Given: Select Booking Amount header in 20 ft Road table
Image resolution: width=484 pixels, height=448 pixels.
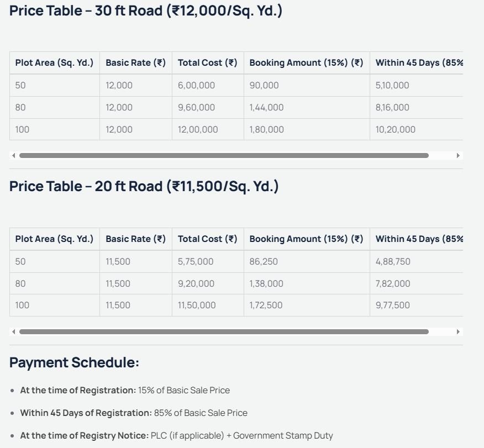Looking at the screenshot, I should click(306, 239).
